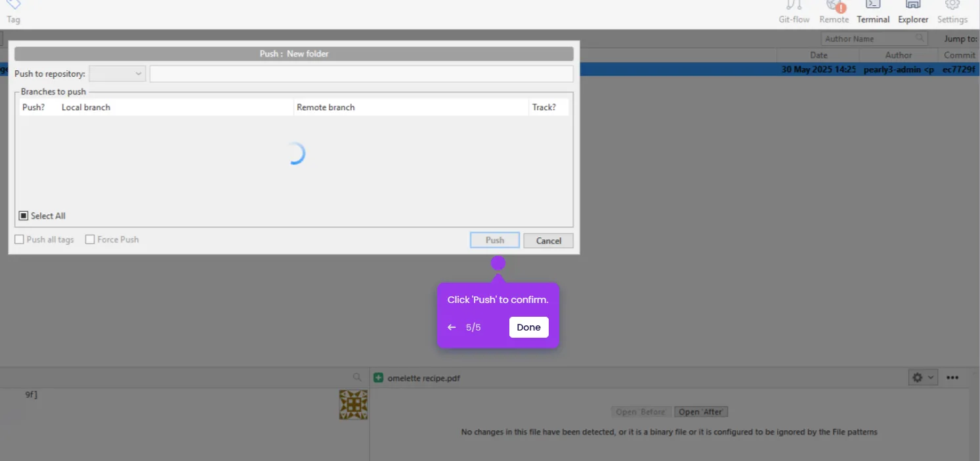Enable Force Push checkbox
The height and width of the screenshot is (461, 980).
(x=91, y=239)
